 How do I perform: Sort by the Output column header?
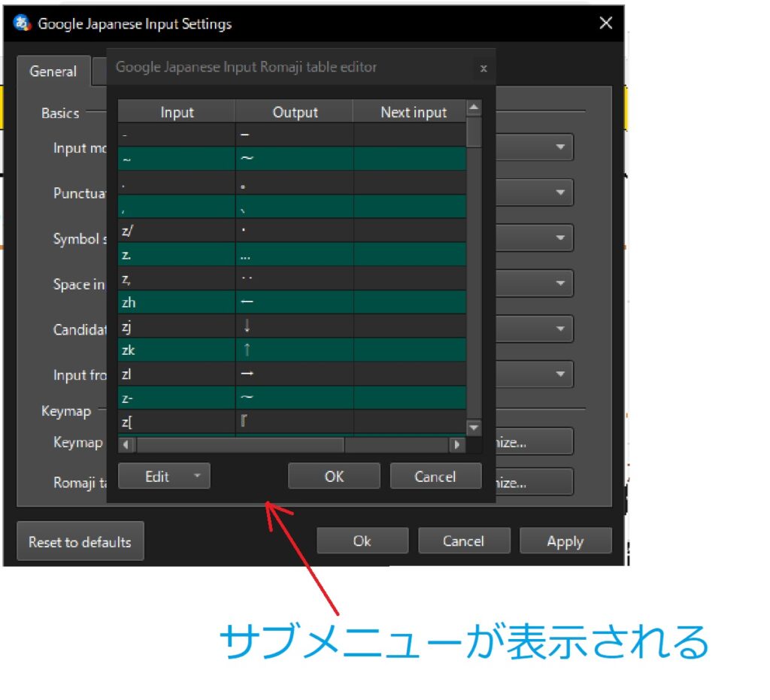click(295, 112)
